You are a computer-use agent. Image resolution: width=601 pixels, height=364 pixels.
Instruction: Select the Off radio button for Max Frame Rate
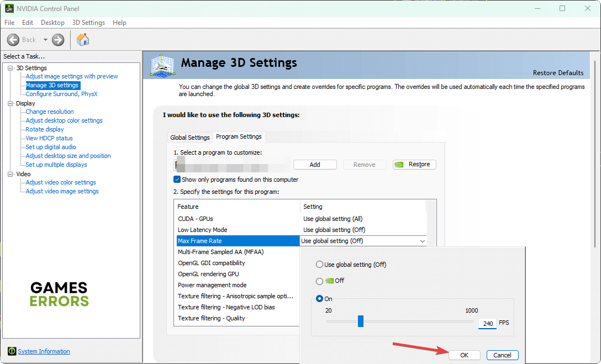[319, 281]
